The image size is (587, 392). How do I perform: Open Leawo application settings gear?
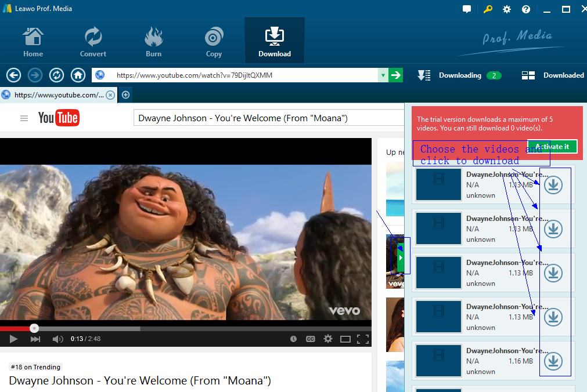click(507, 9)
